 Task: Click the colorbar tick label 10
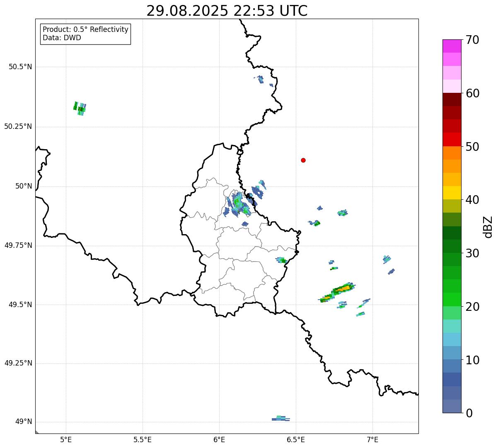[x=472, y=360]
